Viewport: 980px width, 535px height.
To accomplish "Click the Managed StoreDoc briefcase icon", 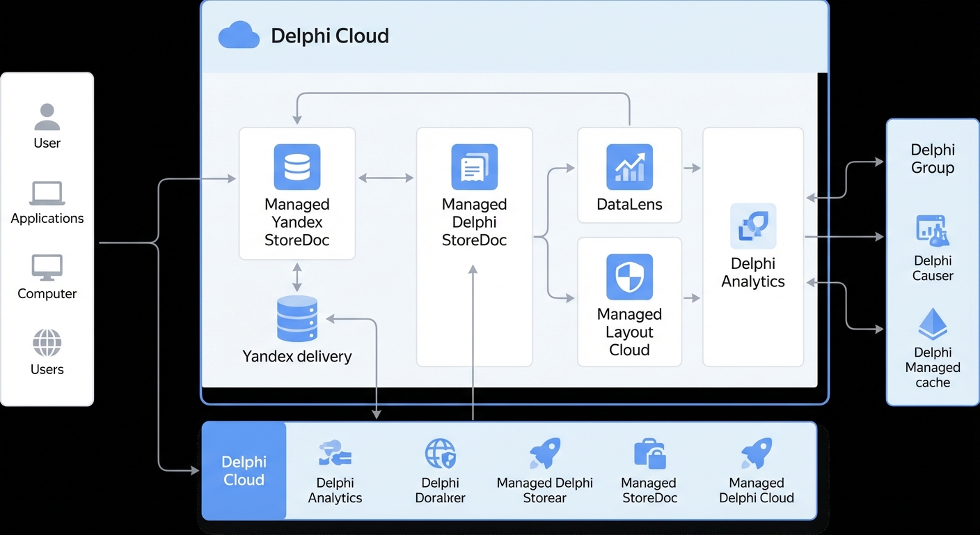I will click(x=650, y=453).
